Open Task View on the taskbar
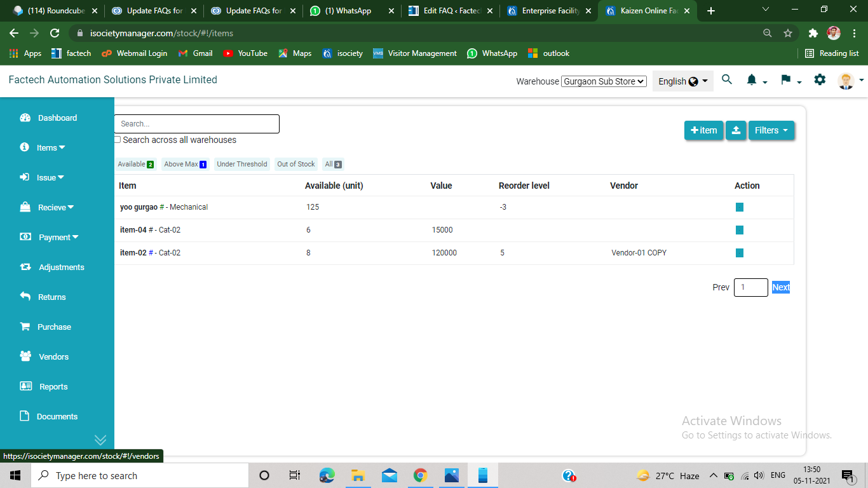Viewport: 868px width, 488px height. coord(295,475)
